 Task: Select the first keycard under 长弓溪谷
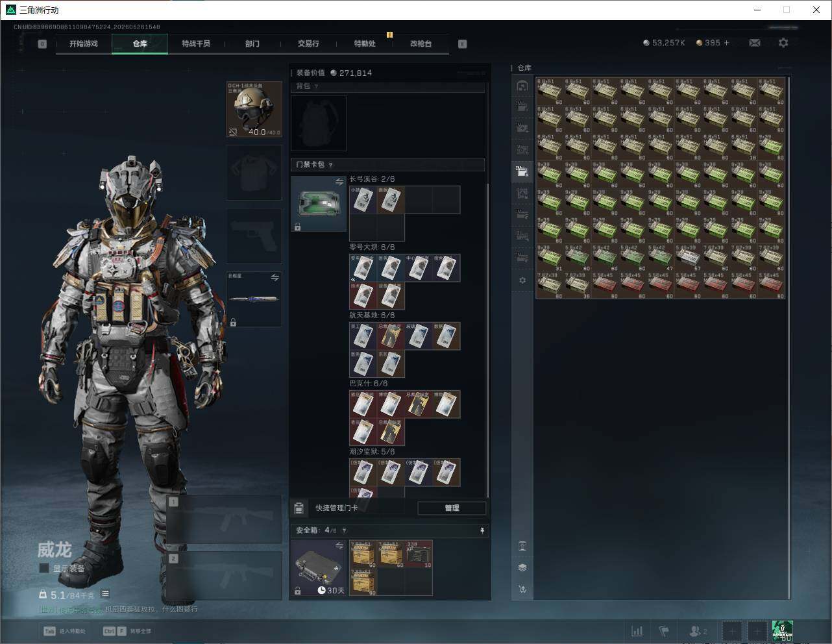363,200
